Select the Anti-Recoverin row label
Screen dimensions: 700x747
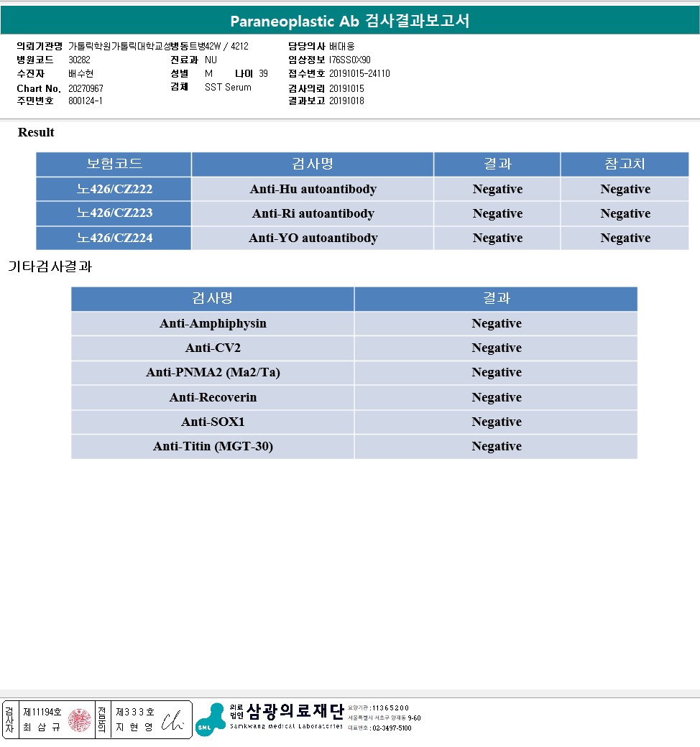click(x=213, y=397)
